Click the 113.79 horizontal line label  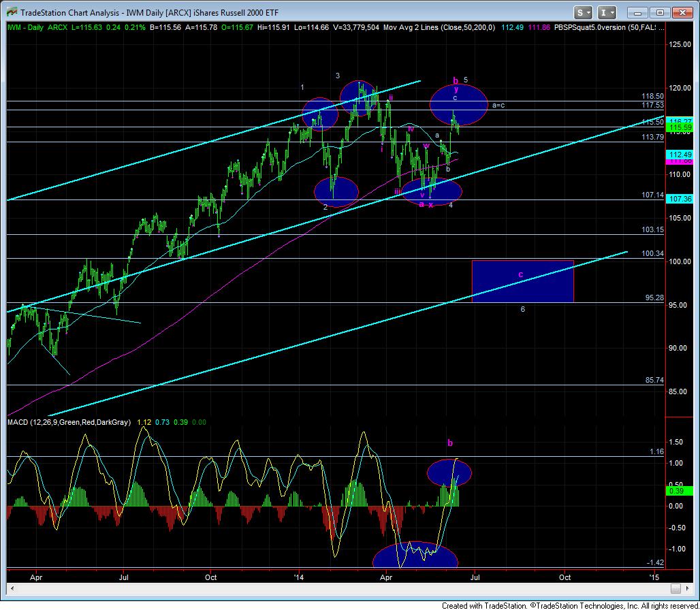click(x=652, y=137)
